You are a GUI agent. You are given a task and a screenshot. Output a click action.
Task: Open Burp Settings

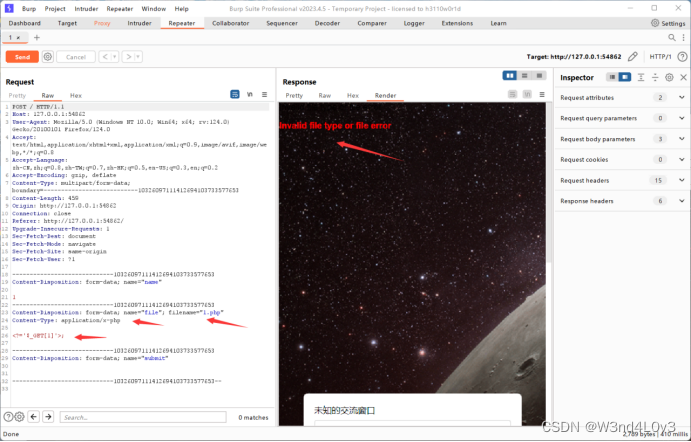668,23
